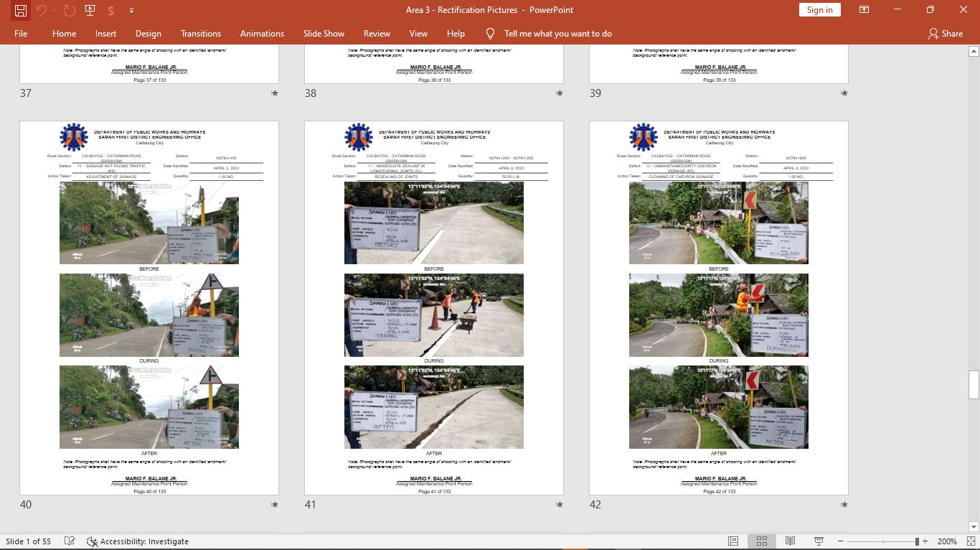Start slideshow from beginning via quick access icon

tap(90, 10)
